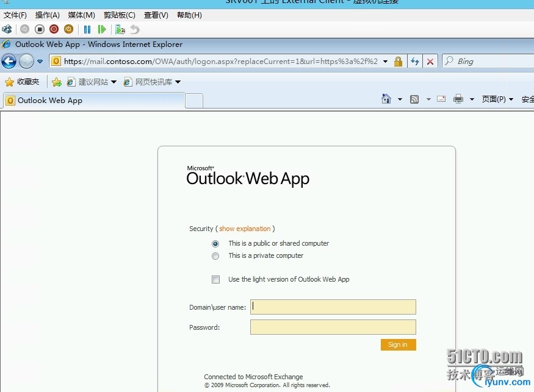Click the Outlook favicon in the address bar
The width and height of the screenshot is (534, 392).
56,61
